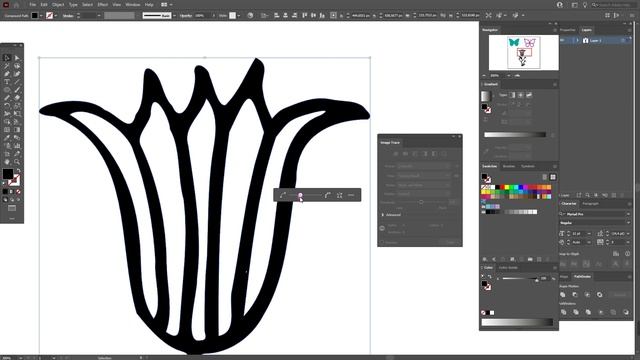
Task: Select the Hand tool
Action: pos(7,162)
